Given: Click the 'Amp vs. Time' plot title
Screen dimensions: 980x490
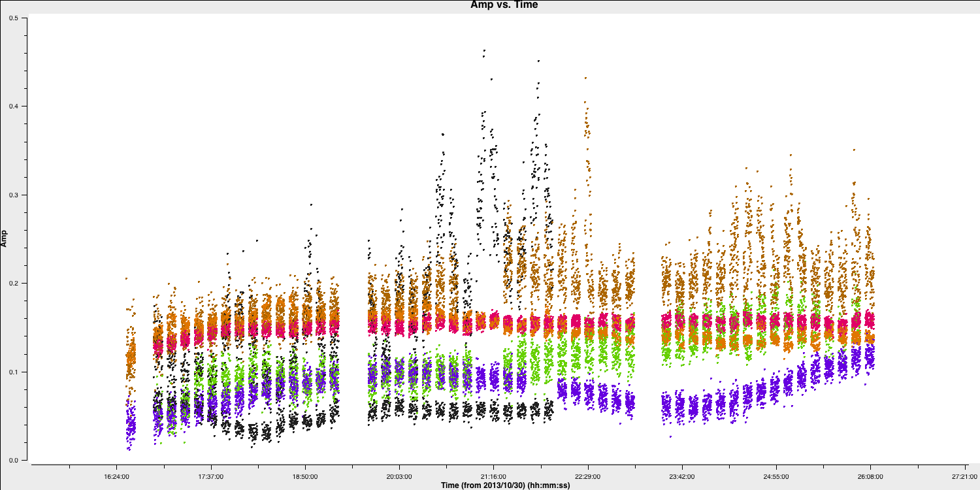Looking at the screenshot, I should pos(504,5).
